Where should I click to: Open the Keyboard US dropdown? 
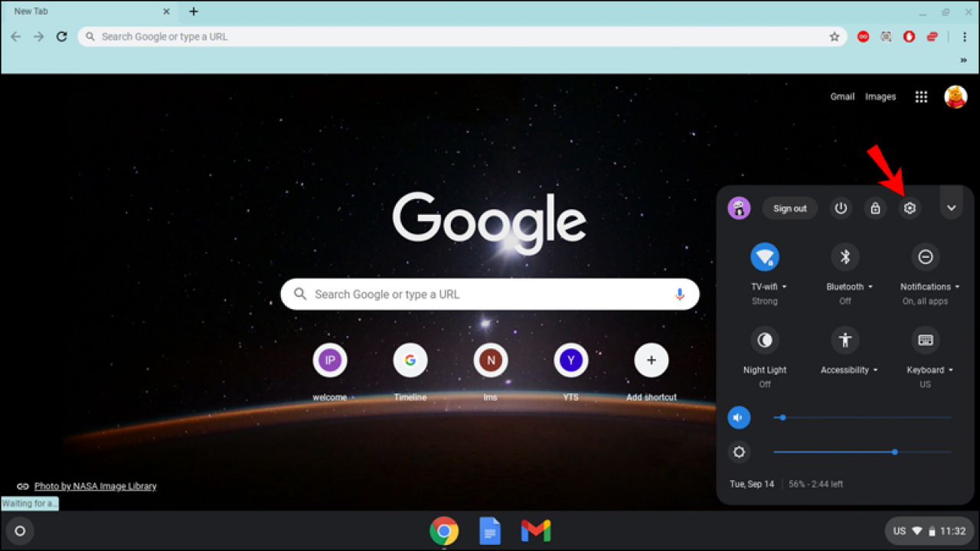(x=949, y=369)
